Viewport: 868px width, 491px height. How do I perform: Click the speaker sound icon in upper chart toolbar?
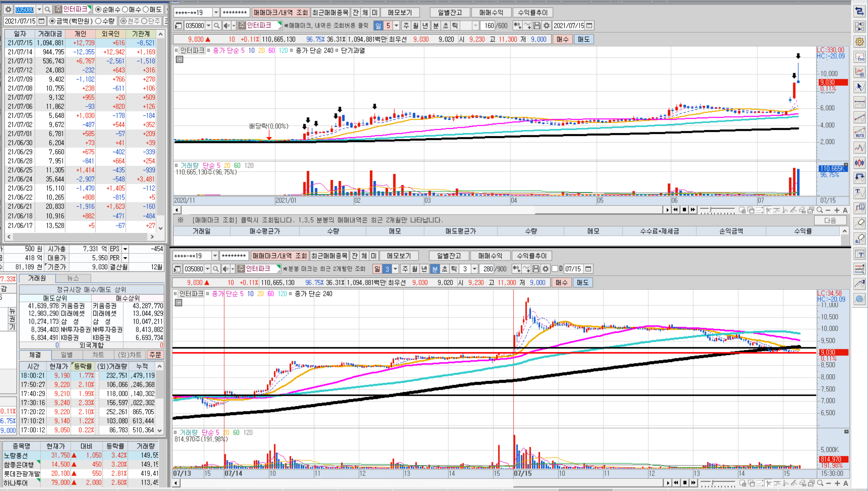227,26
